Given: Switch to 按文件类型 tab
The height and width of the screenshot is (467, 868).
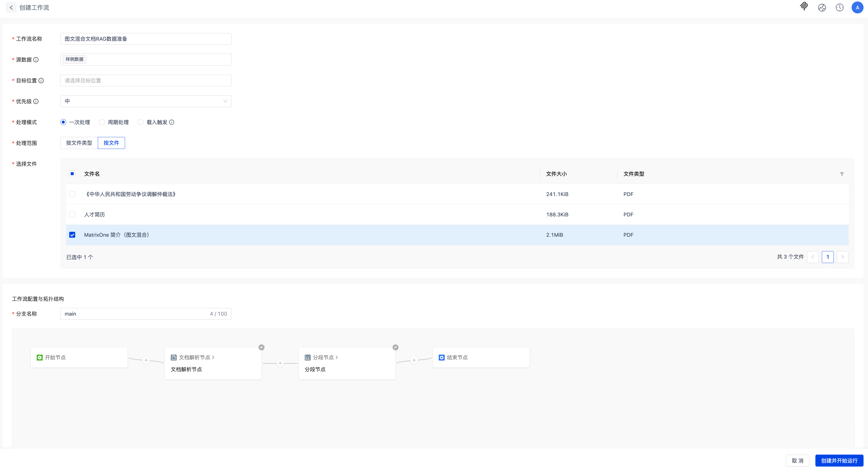Looking at the screenshot, I should pyautogui.click(x=79, y=143).
